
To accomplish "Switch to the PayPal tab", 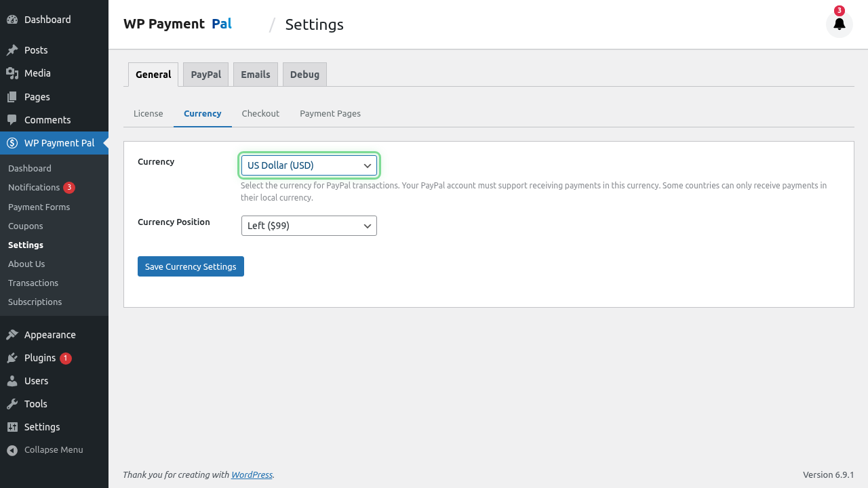I will [x=205, y=75].
